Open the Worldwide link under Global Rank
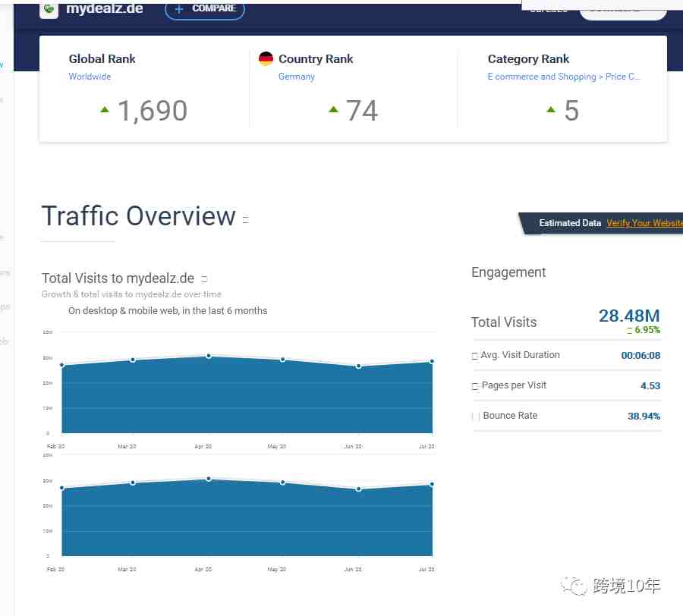Image resolution: width=683 pixels, height=616 pixels. [90, 77]
